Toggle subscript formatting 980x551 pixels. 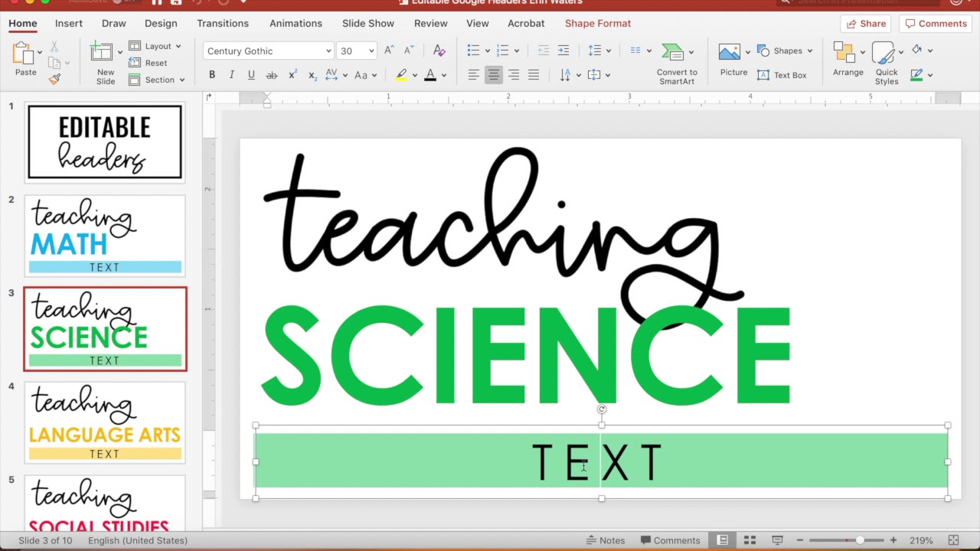312,75
